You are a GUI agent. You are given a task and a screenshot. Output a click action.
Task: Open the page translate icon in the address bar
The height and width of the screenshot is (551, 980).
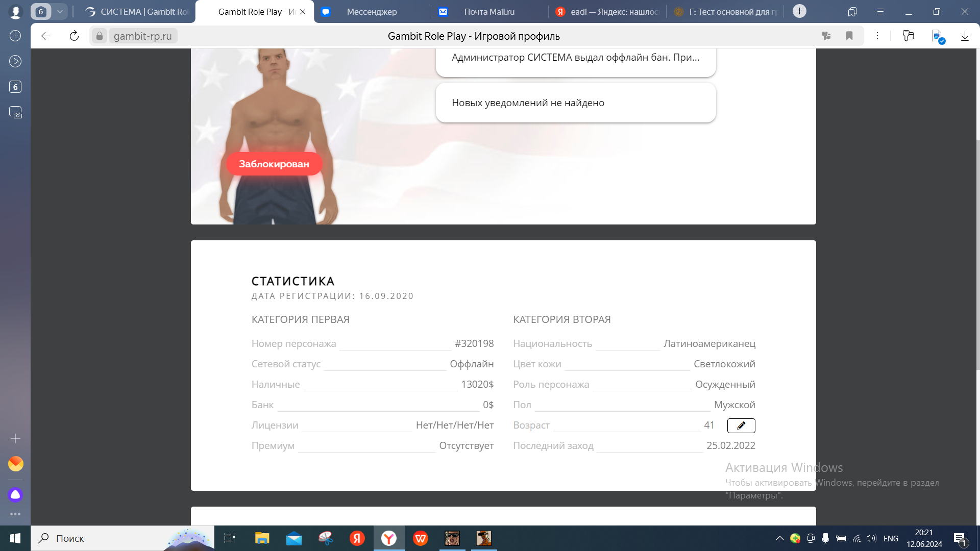click(826, 36)
